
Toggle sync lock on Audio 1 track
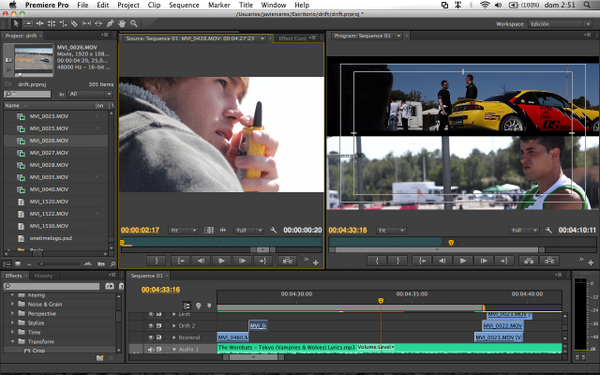click(x=159, y=349)
